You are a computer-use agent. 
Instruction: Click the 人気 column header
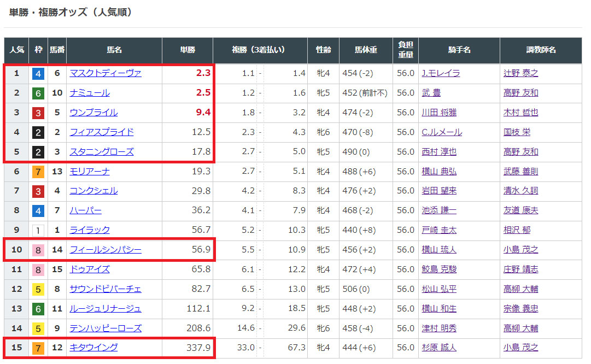click(x=16, y=50)
